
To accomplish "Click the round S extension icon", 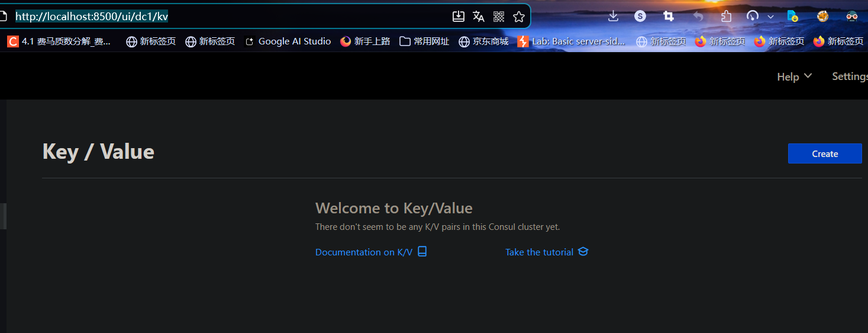I will pyautogui.click(x=640, y=17).
